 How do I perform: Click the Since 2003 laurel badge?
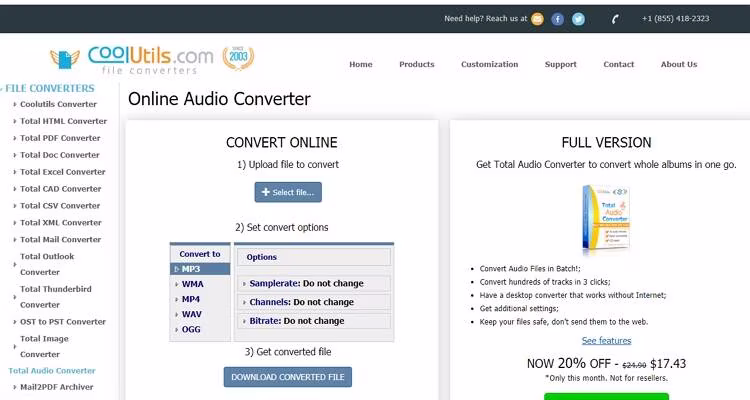(238, 58)
